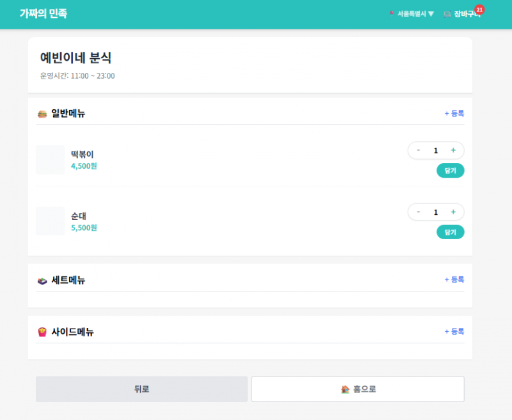The width and height of the screenshot is (512, 420).
Task: Register a new item in 세트메뉴
Action: tap(454, 279)
